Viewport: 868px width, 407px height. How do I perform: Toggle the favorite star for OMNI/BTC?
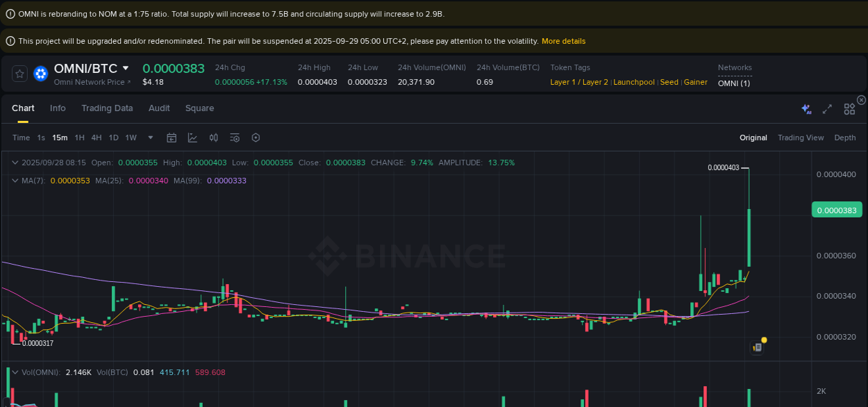tap(19, 73)
